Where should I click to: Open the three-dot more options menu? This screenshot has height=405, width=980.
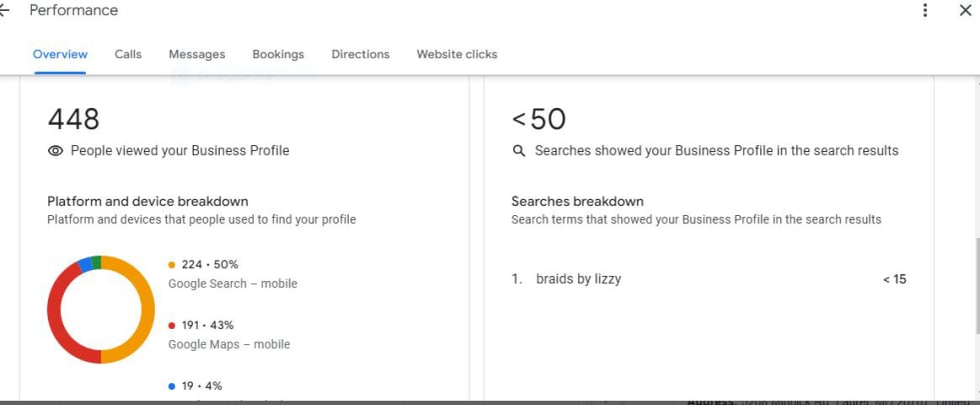click(925, 11)
